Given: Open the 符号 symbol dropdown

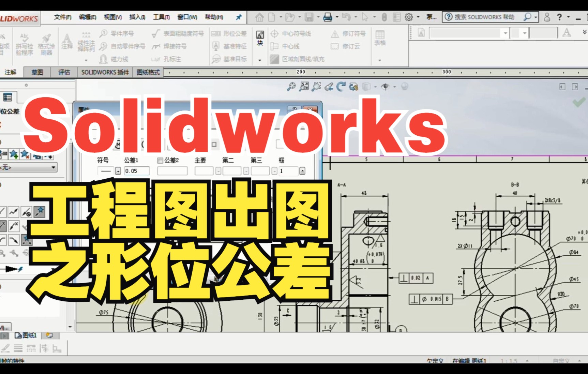Looking at the screenshot, I should (x=118, y=171).
